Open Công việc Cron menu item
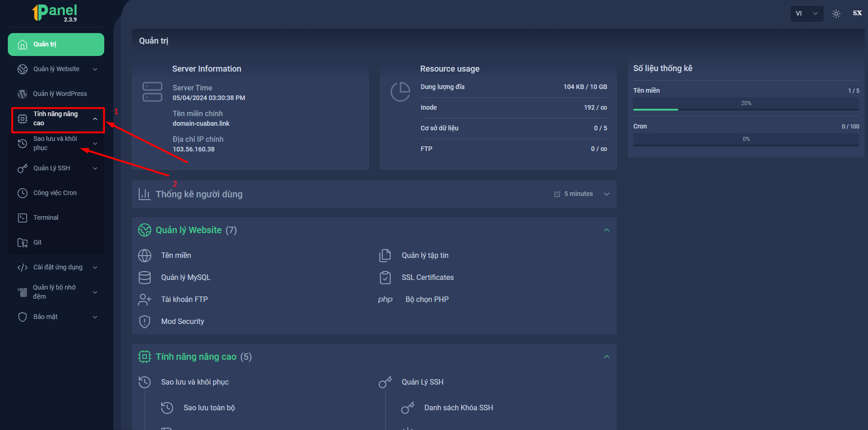 pos(56,193)
